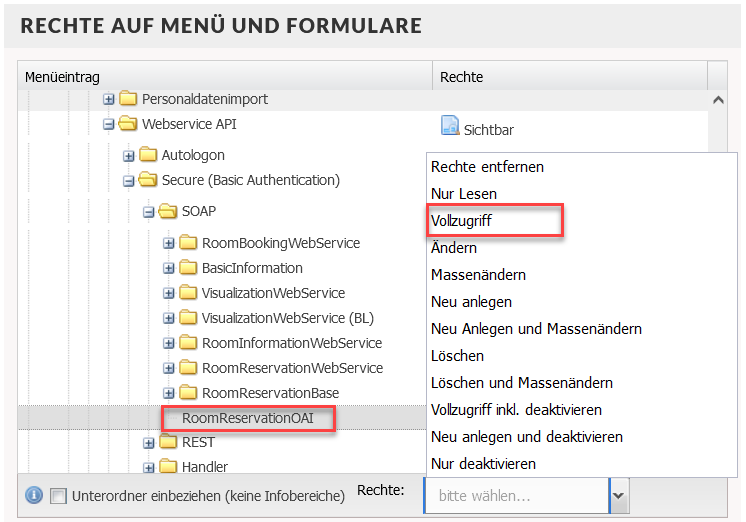Expand the REST node
This screenshot has width=746, height=522.
pos(148,443)
